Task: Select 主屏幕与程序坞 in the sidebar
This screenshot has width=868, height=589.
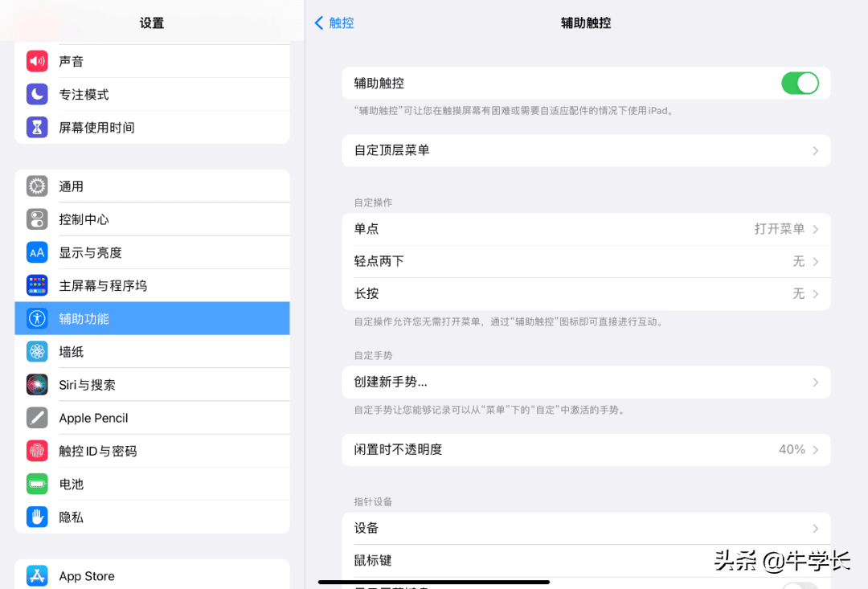Action: tap(153, 285)
